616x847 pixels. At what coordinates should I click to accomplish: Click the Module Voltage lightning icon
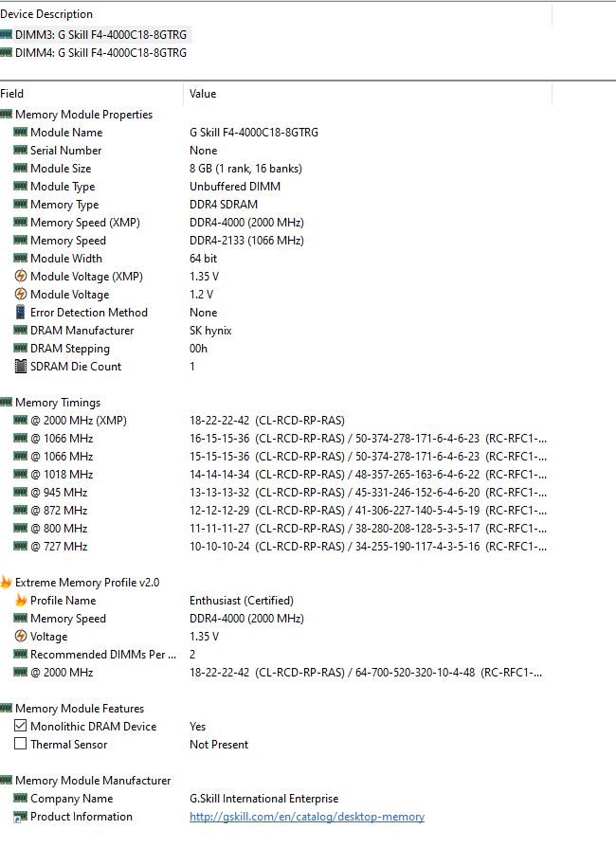pos(21,295)
